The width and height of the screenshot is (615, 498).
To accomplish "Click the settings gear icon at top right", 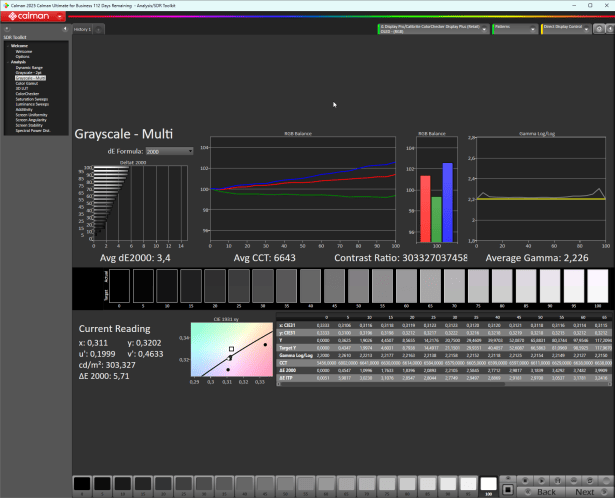I will [599, 29].
